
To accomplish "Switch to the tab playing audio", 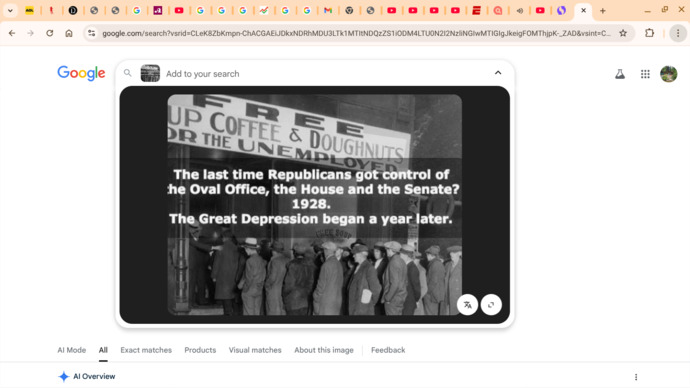I will point(519,11).
